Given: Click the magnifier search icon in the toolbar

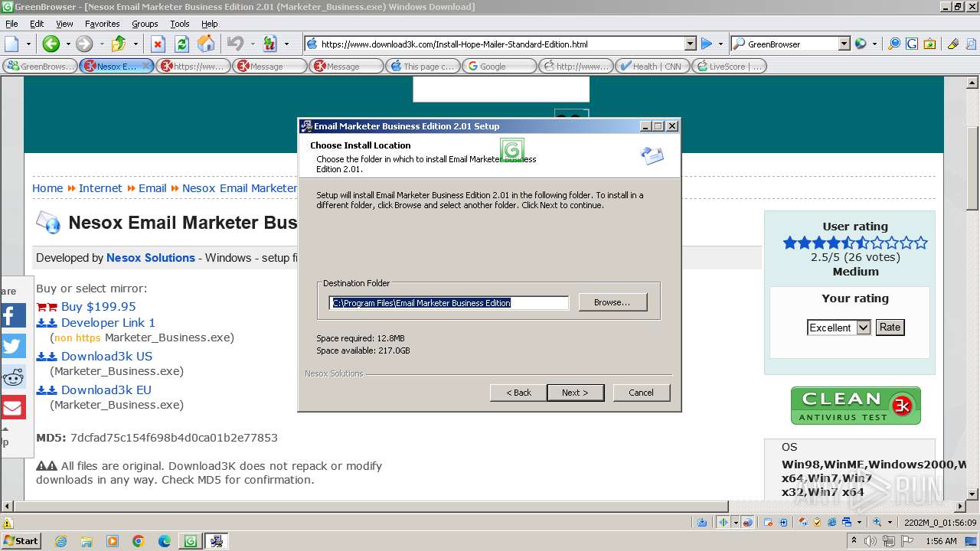Looking at the screenshot, I should pos(894,44).
